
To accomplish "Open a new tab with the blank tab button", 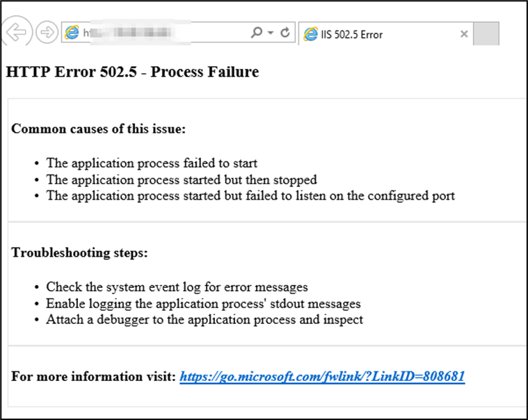I will click(x=486, y=33).
